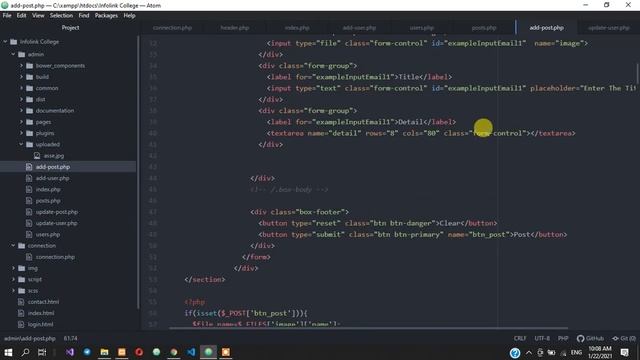Open the Windows Start menu
The width and height of the screenshot is (640, 360).
(x=8, y=352)
